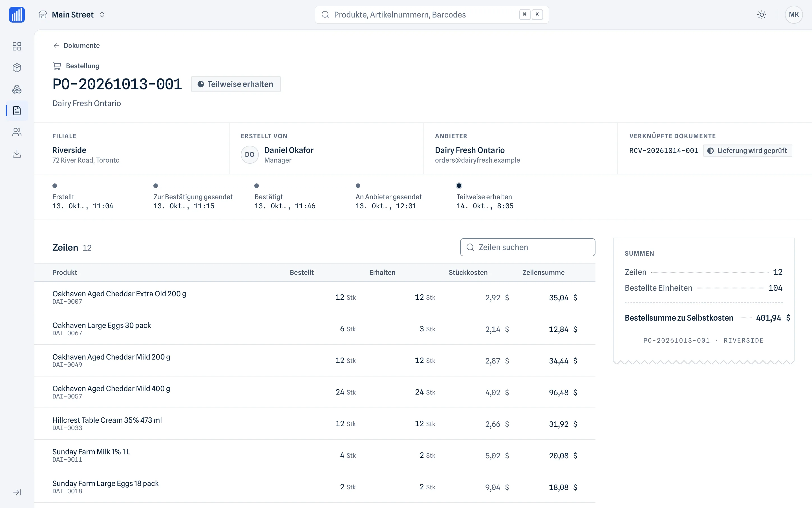Open Oakhaven Large Eggs 30 pack row
812x508 pixels.
[315, 329]
